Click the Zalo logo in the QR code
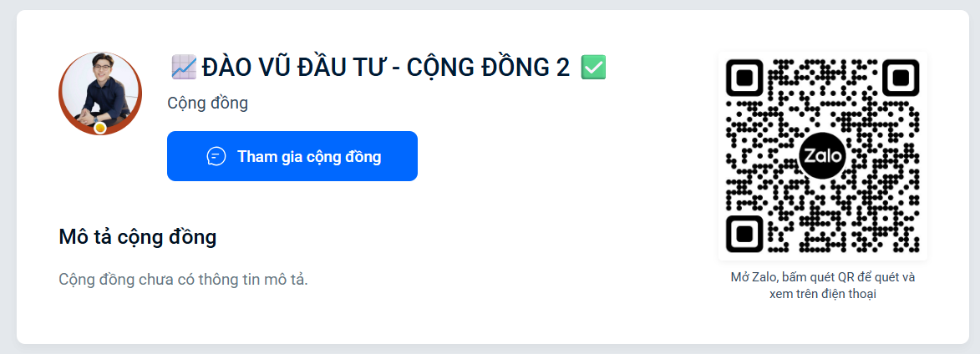The width and height of the screenshot is (980, 354). click(x=822, y=156)
